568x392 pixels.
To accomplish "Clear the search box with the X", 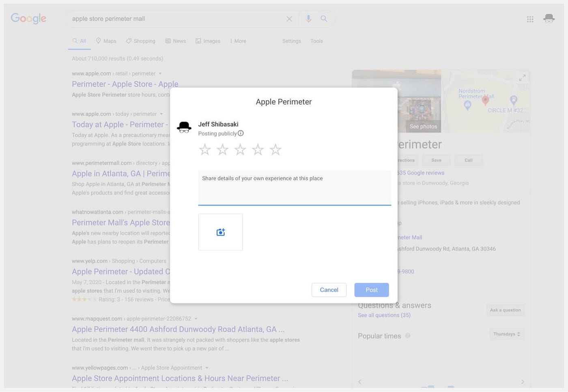I will tap(289, 19).
